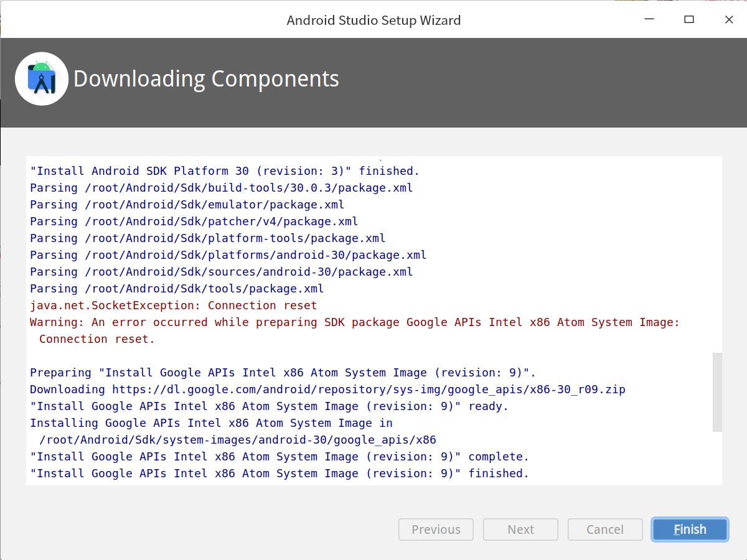747x560 pixels.
Task: Click the System Image "complete." line
Action: [x=280, y=457]
